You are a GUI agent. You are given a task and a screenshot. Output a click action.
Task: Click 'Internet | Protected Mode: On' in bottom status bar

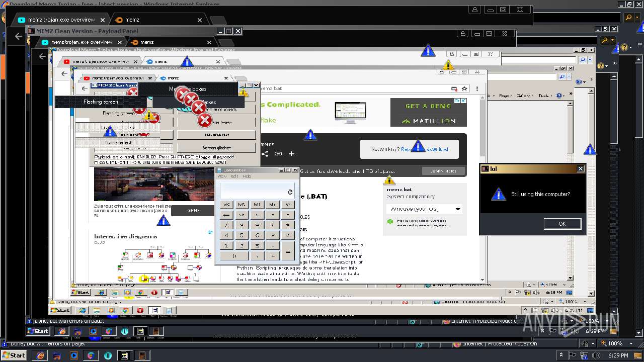pos(496,344)
